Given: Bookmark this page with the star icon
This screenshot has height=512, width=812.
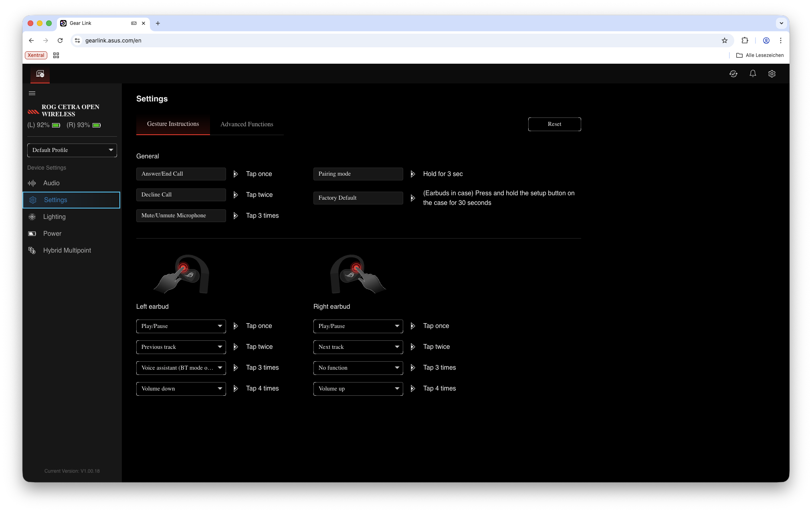Looking at the screenshot, I should [x=724, y=40].
